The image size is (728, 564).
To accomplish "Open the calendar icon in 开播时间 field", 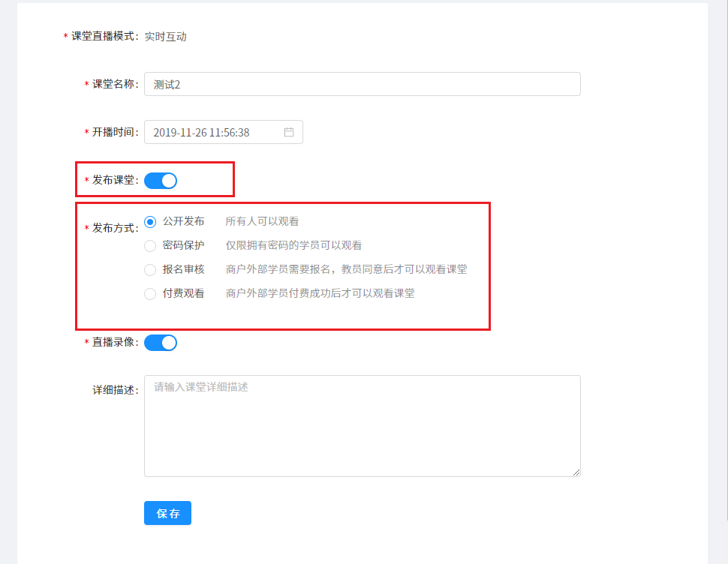I will pyautogui.click(x=289, y=132).
